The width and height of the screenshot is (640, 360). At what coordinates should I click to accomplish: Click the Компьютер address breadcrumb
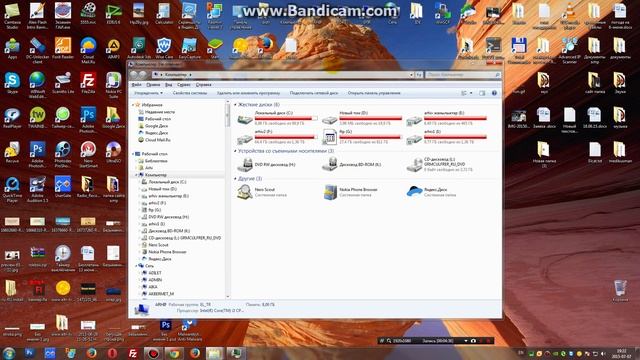click(x=176, y=75)
